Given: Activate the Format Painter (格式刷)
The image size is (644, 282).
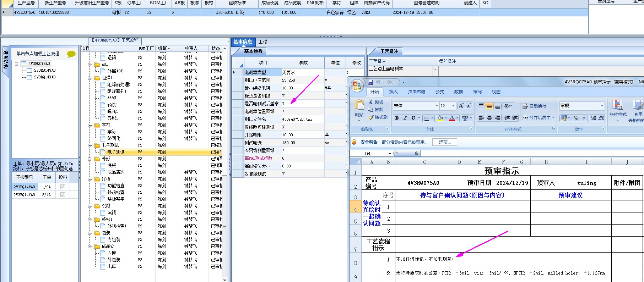Looking at the screenshot, I should click(378, 117).
